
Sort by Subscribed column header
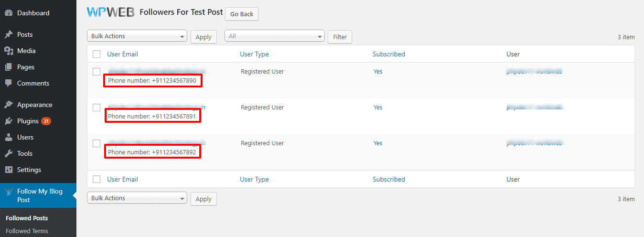pos(389,54)
